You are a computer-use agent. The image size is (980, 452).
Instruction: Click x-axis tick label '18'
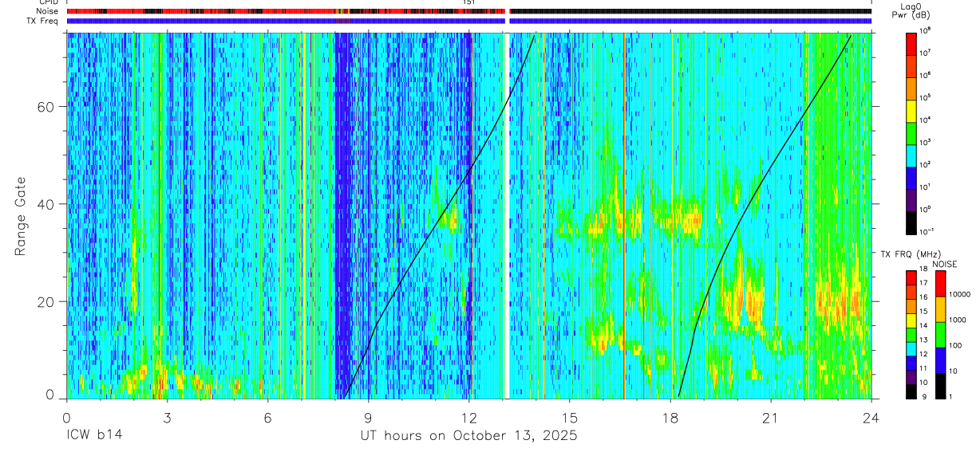(x=670, y=418)
